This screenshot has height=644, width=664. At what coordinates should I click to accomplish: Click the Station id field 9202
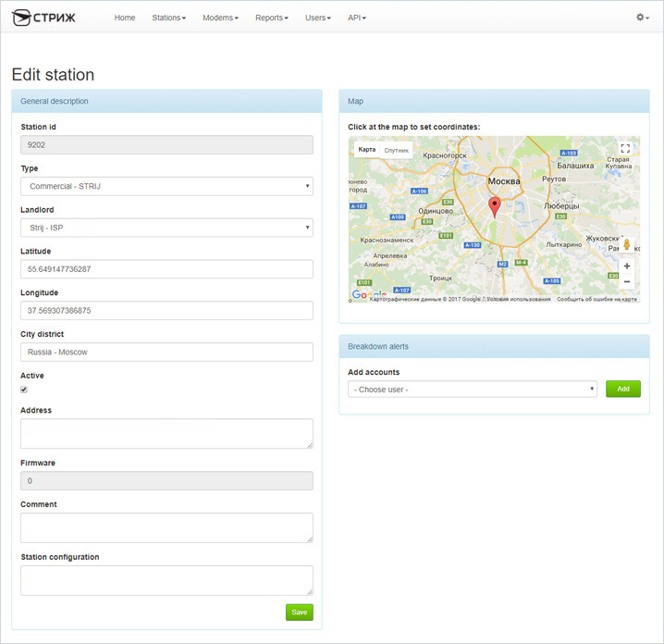[166, 145]
